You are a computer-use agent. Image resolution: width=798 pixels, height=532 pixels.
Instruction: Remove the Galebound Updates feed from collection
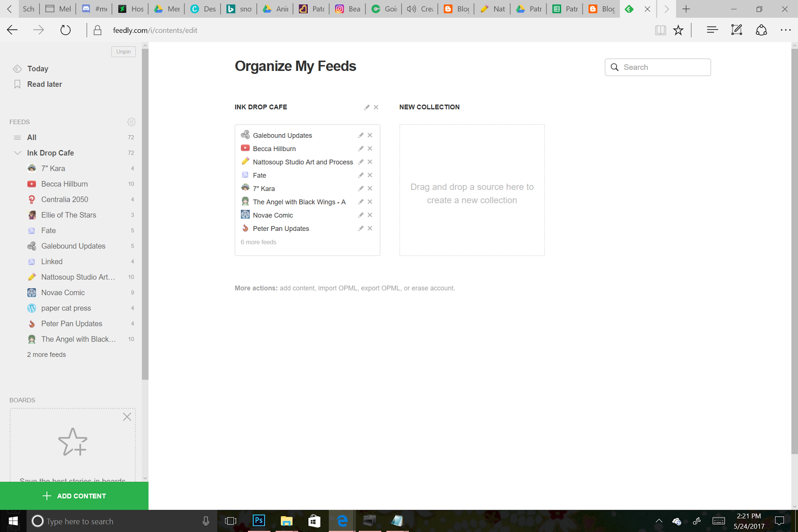pos(370,135)
